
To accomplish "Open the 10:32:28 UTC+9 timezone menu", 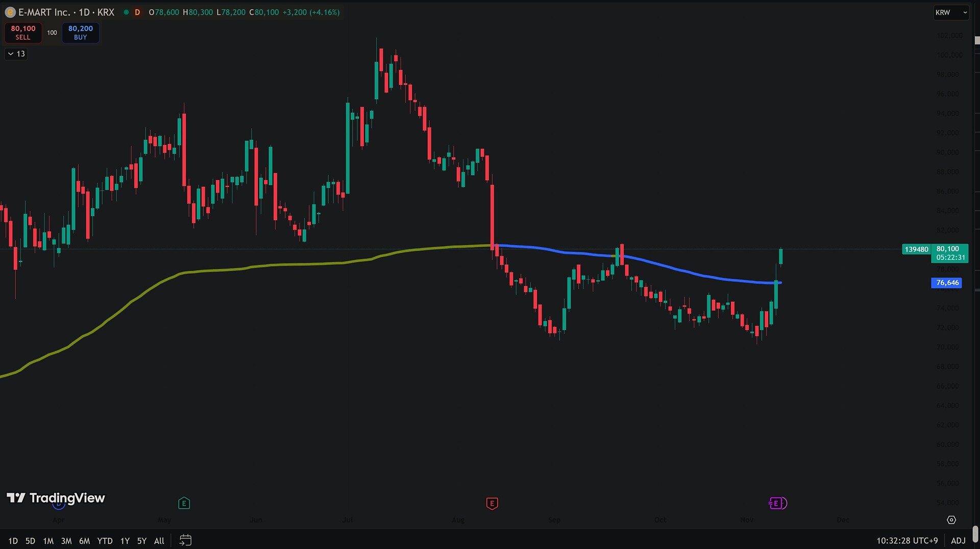I will 907,540.
